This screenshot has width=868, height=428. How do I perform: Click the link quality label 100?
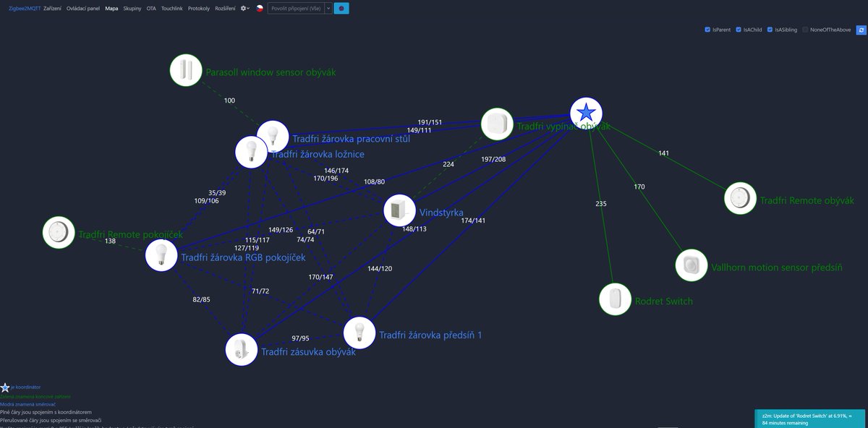point(229,100)
